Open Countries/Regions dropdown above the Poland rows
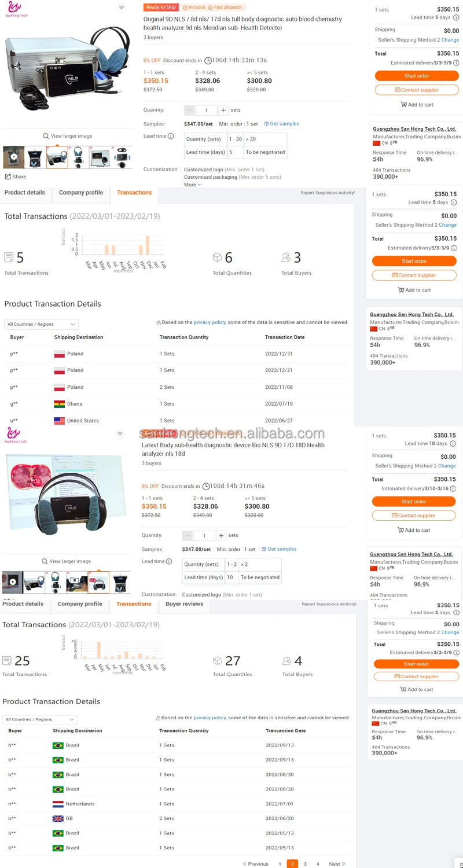Screen dimensions: 463x868 (42, 324)
